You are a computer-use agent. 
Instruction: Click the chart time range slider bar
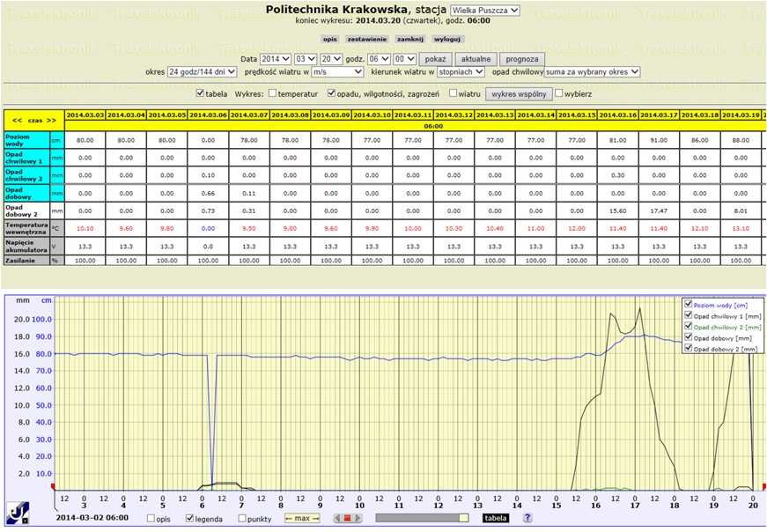coord(422,518)
